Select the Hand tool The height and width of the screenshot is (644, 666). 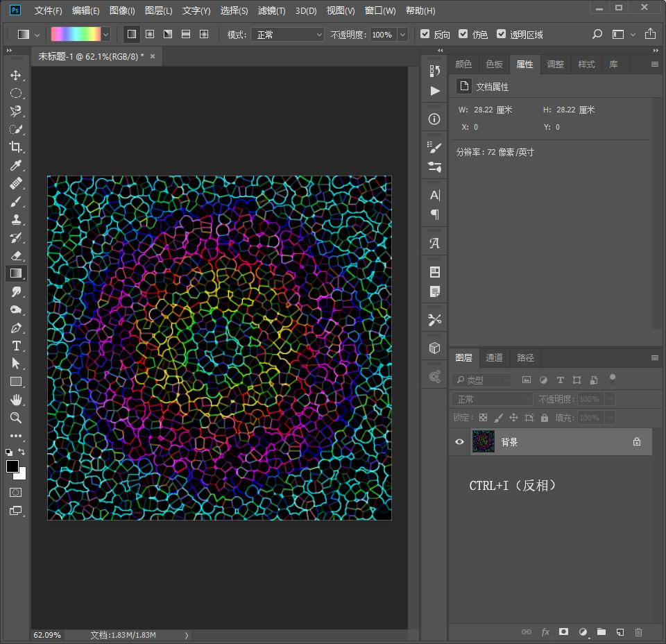coord(15,400)
